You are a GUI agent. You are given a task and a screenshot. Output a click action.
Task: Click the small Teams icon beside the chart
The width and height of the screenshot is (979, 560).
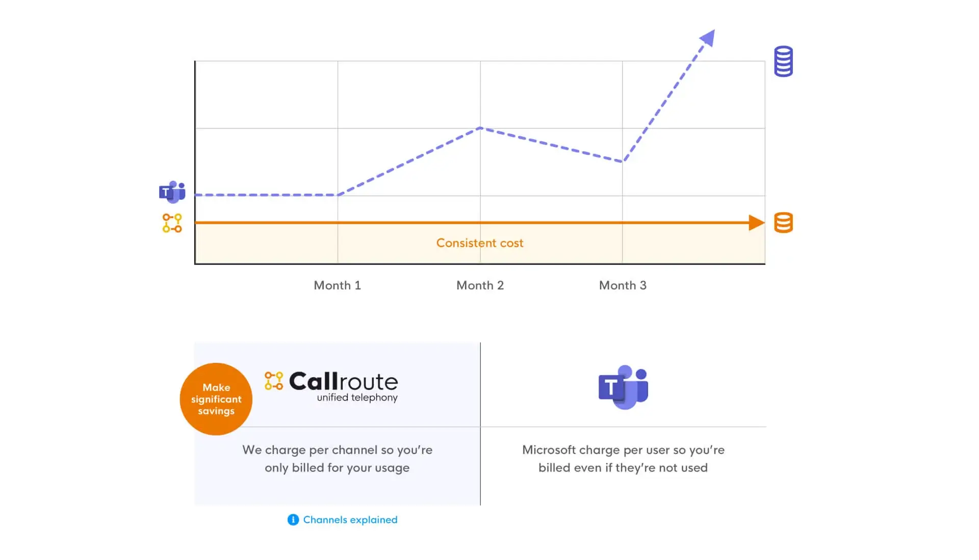click(x=172, y=192)
